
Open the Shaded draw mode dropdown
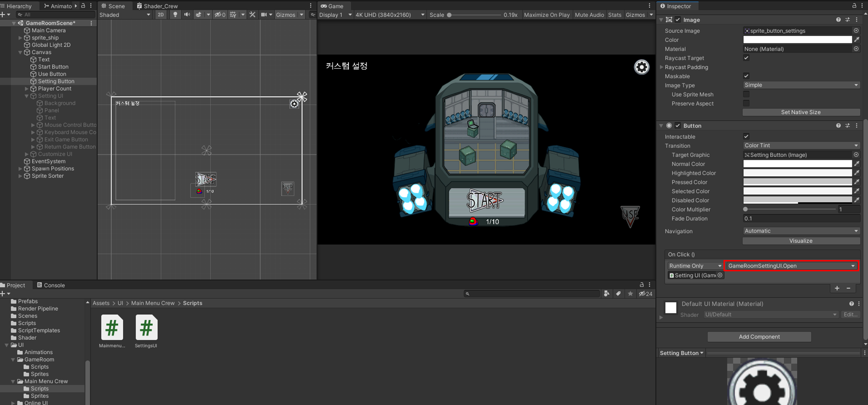[125, 15]
